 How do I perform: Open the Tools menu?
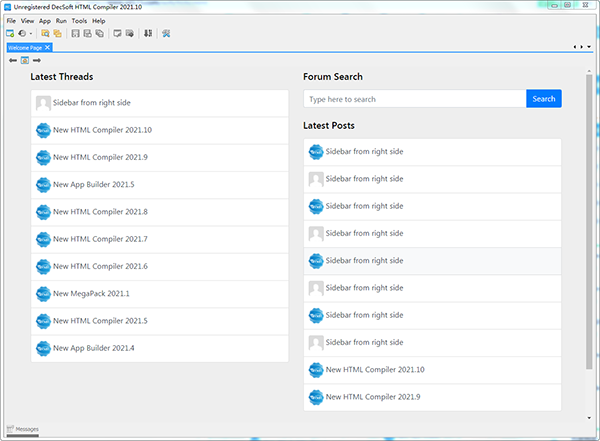(x=79, y=20)
